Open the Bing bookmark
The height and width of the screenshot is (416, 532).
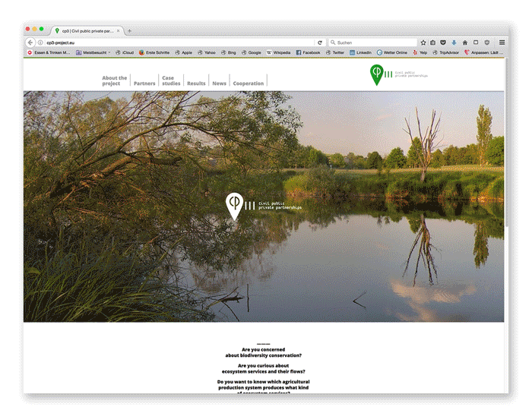[x=228, y=52]
